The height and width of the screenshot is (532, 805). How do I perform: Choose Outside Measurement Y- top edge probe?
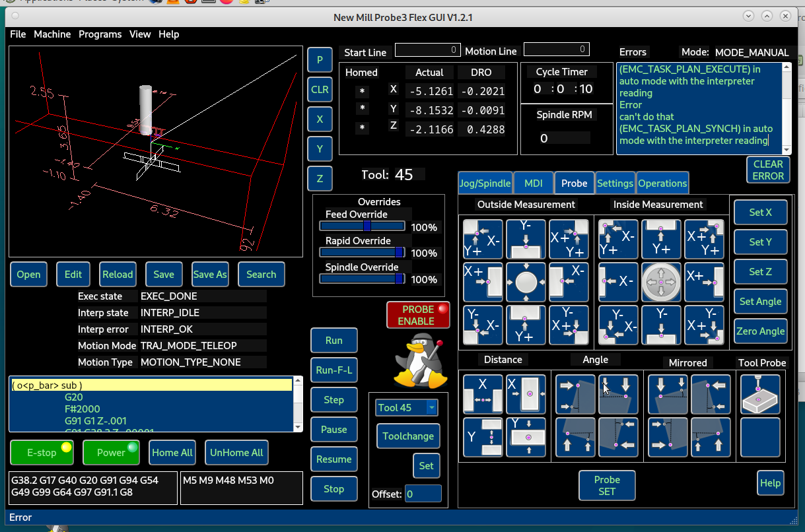[526, 239]
